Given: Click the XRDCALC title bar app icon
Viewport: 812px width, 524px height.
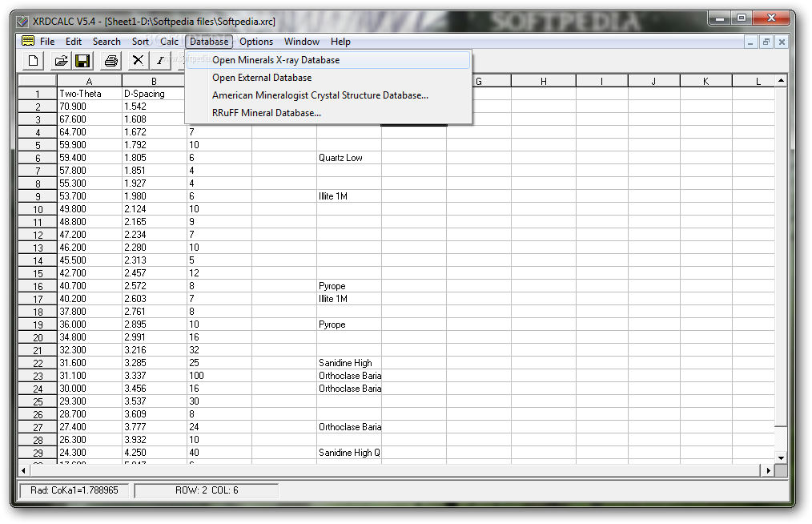Looking at the screenshot, I should pos(22,22).
